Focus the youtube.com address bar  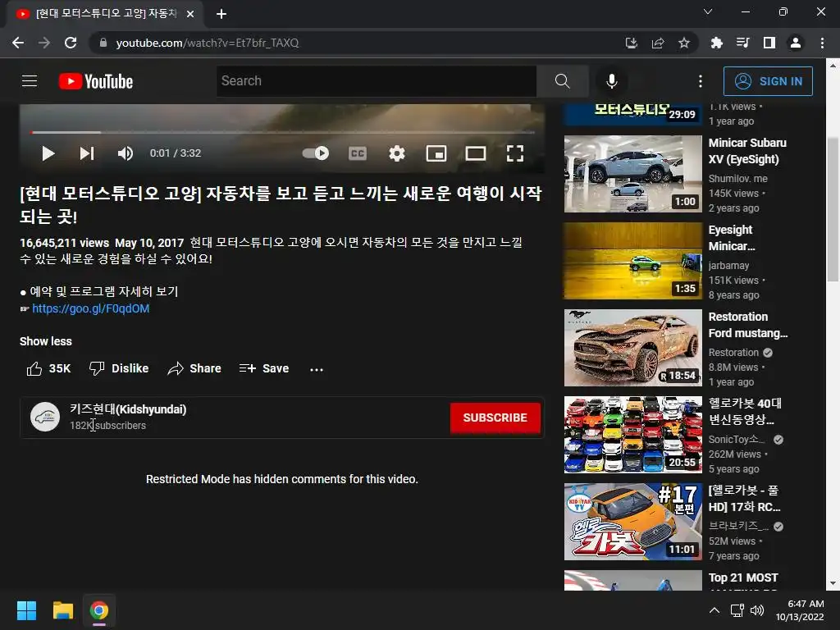tap(354, 43)
